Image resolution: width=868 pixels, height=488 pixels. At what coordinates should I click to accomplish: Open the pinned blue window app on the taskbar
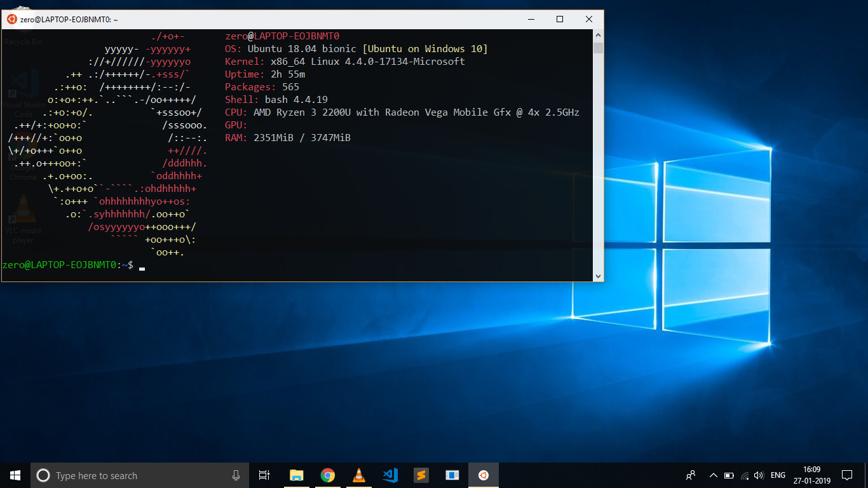tap(452, 475)
